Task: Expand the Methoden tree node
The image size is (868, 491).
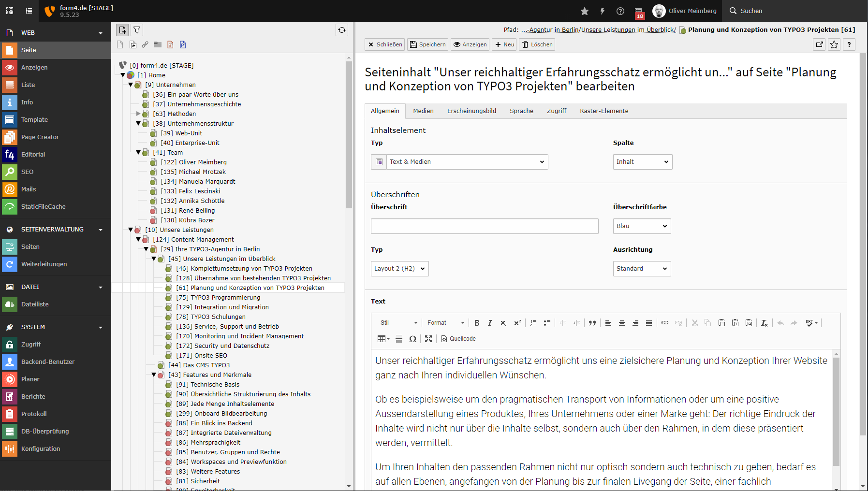Action: coord(138,114)
